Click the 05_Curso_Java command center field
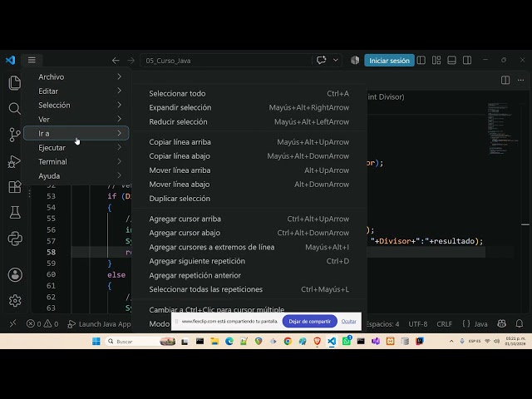Image resolution: width=532 pixels, height=399 pixels. 225,61
